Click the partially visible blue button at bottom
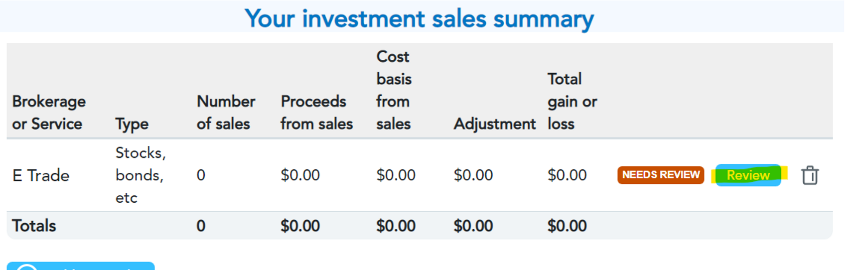Image resolution: width=868 pixels, height=270 pixels. pos(81,266)
